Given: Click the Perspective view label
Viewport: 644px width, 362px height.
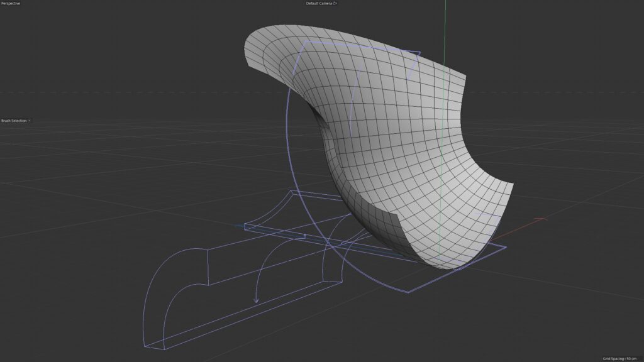Looking at the screenshot, I should (x=11, y=3).
